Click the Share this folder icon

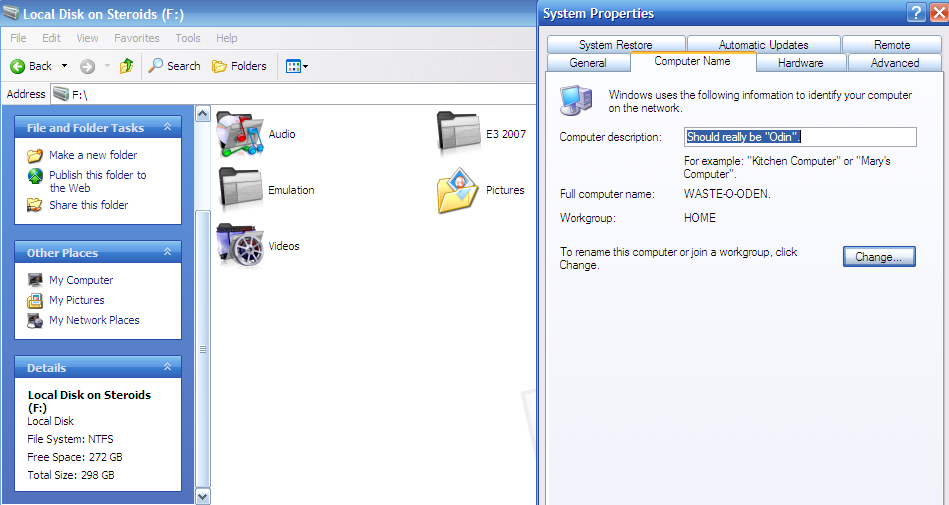(x=35, y=205)
